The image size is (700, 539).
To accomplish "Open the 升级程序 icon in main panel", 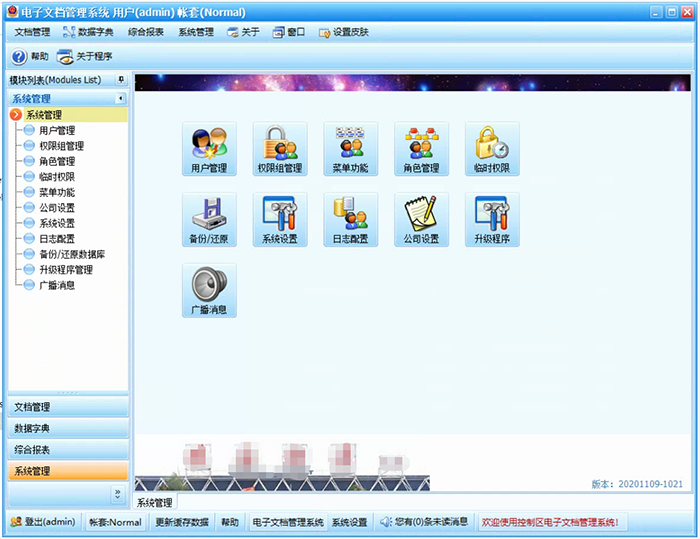I will [x=491, y=219].
